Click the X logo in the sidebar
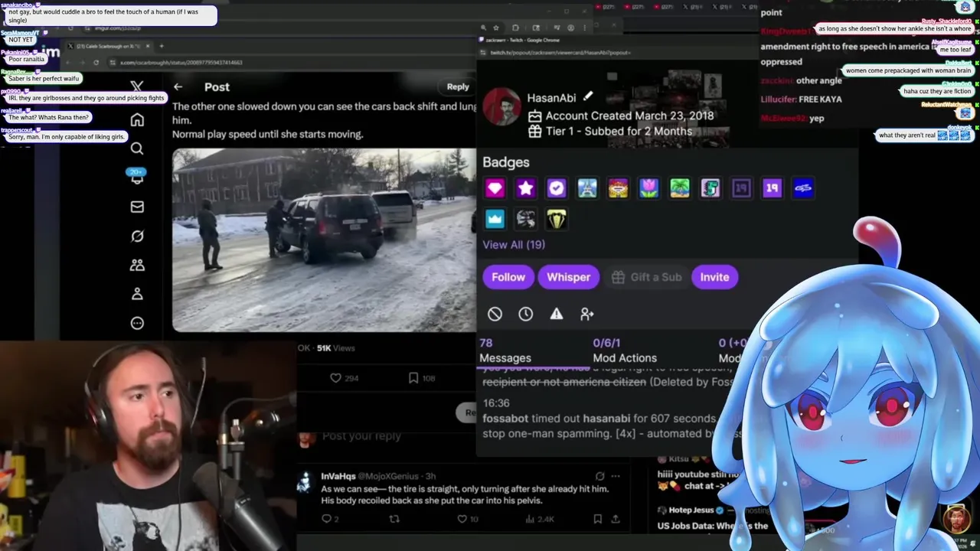The height and width of the screenshot is (551, 980). 137,87
